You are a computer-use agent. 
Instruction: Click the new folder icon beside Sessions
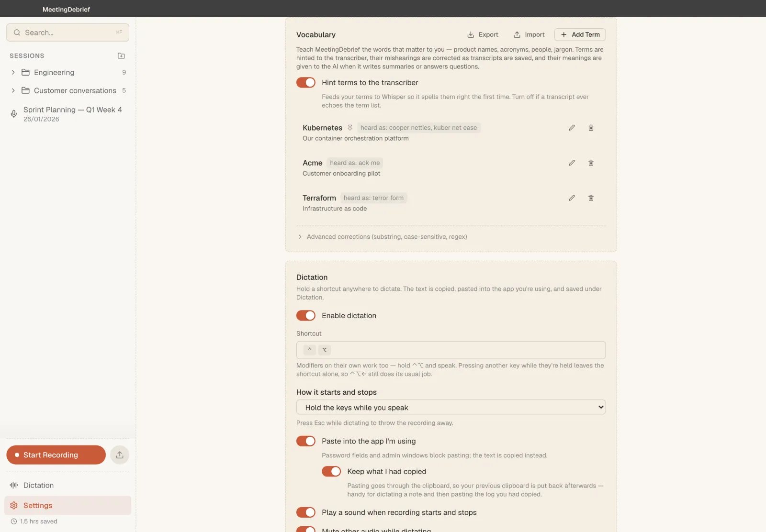121,56
